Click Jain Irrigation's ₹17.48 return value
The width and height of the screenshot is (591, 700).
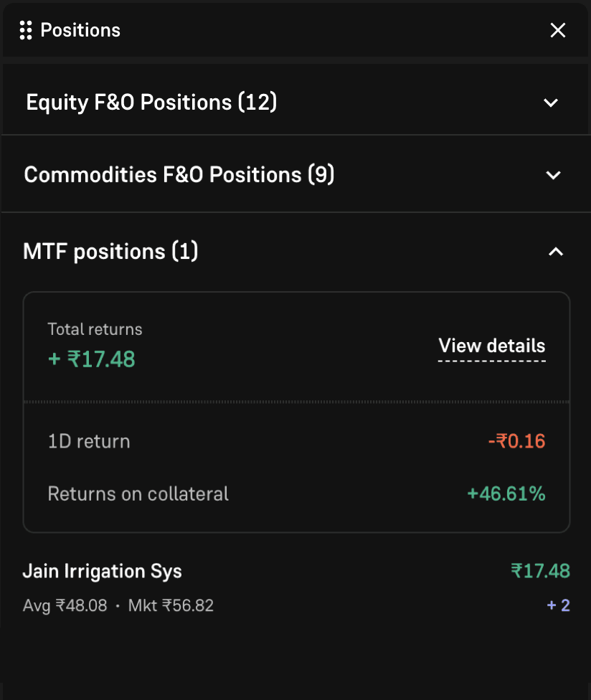(x=540, y=571)
